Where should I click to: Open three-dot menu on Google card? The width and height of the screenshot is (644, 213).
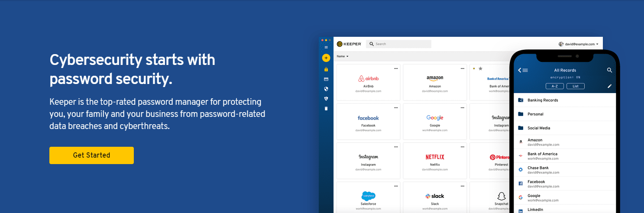point(462,107)
